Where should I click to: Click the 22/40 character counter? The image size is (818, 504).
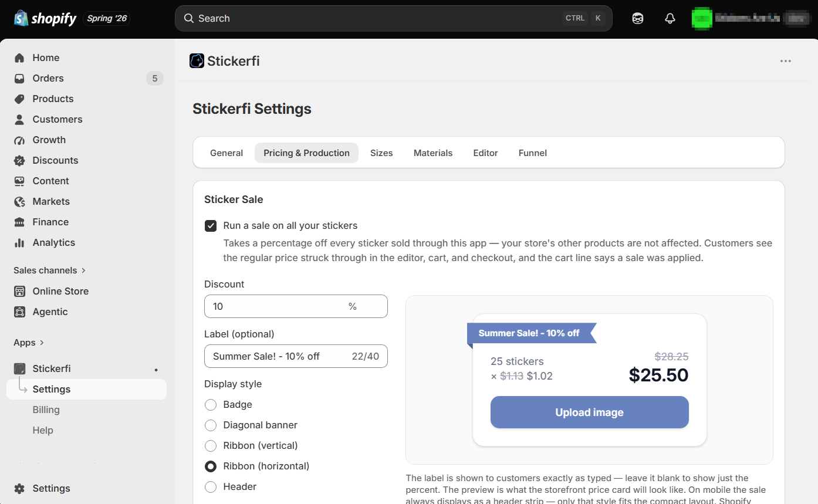click(366, 356)
